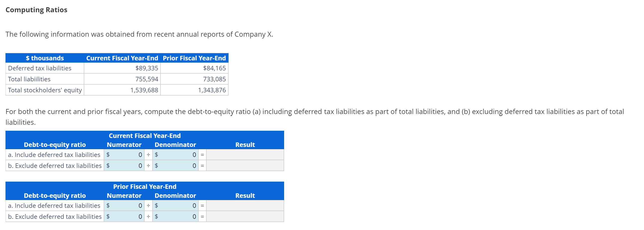Click current deferred tax liabilities value $89,335
This screenshot has width=644, height=230.
click(147, 68)
